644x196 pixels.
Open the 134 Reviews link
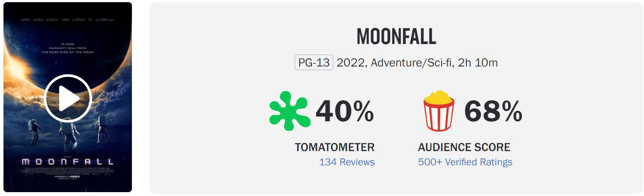347,162
